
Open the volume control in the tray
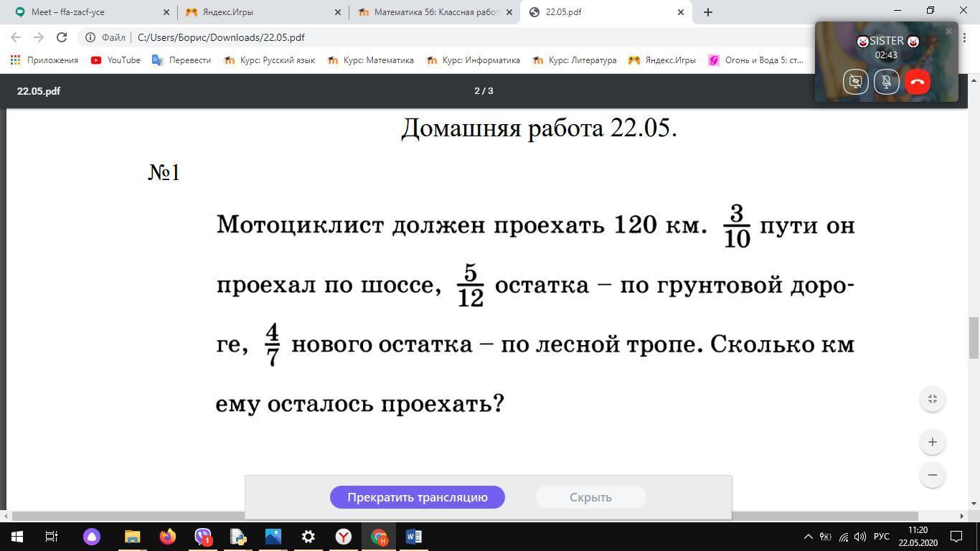pos(860,537)
